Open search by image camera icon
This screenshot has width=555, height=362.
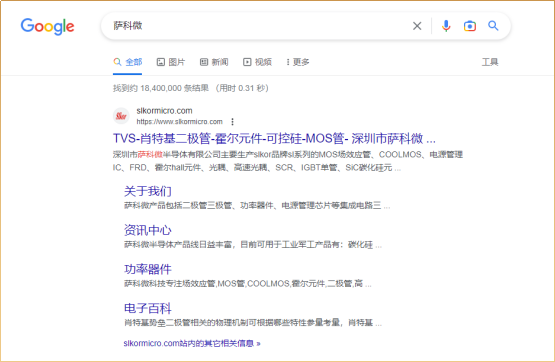point(470,26)
